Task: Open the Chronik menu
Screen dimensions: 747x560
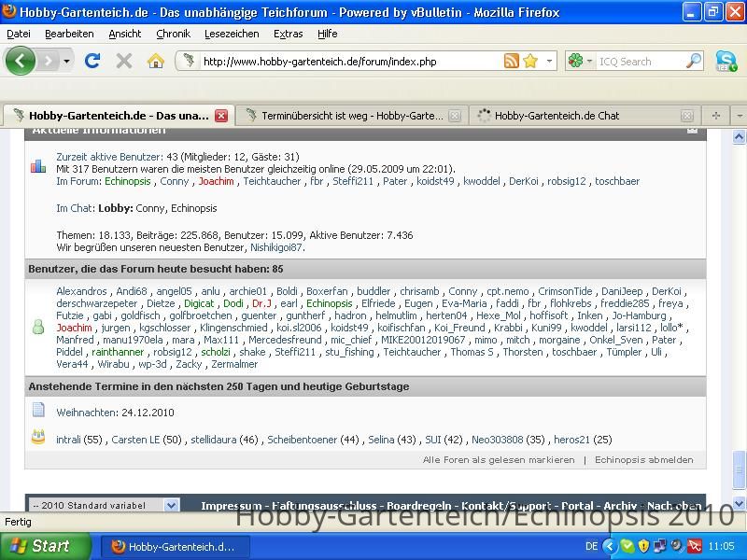Action: (x=174, y=34)
